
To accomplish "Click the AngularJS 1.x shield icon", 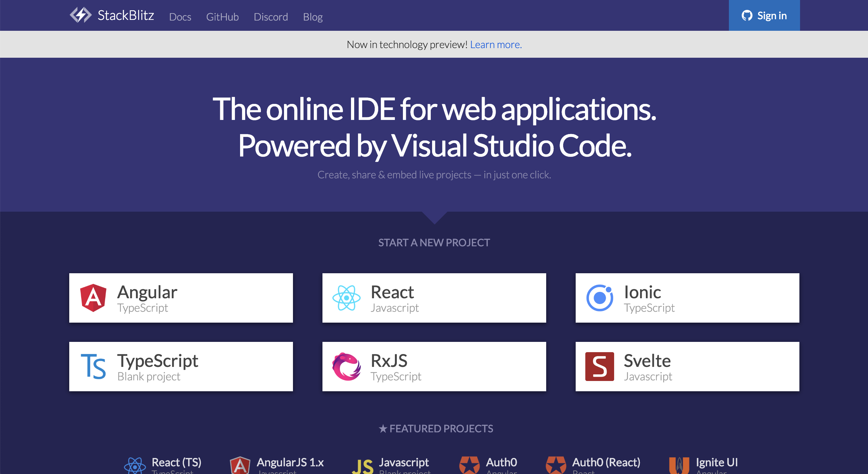I will tap(240, 466).
